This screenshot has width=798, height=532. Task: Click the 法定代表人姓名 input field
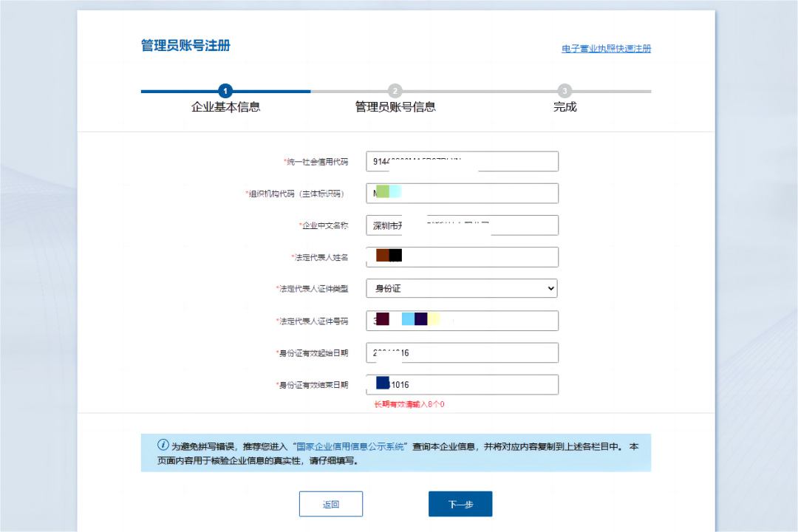[462, 256]
